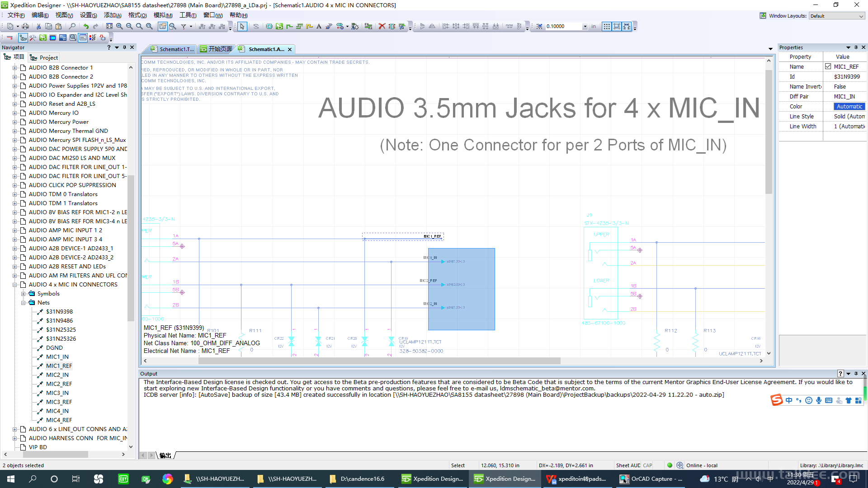The height and width of the screenshot is (488, 868).
Task: Click the Zoom Out icon
Action: (x=129, y=26)
